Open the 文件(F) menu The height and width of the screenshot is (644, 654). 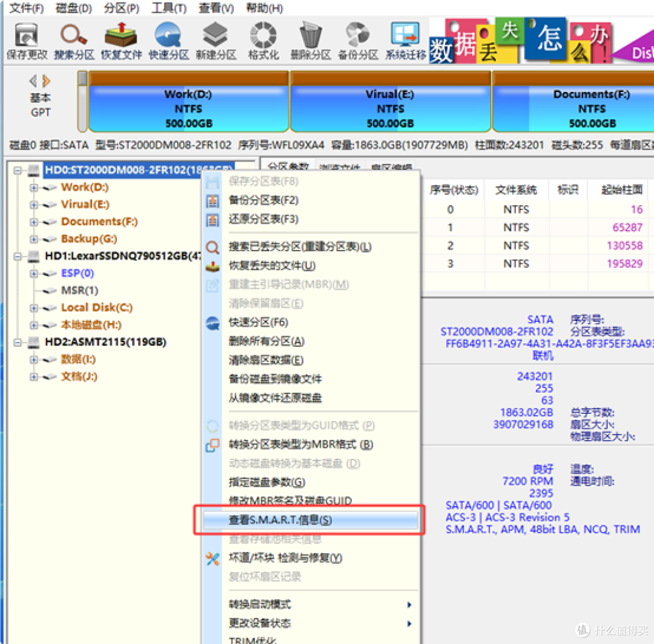26,8
